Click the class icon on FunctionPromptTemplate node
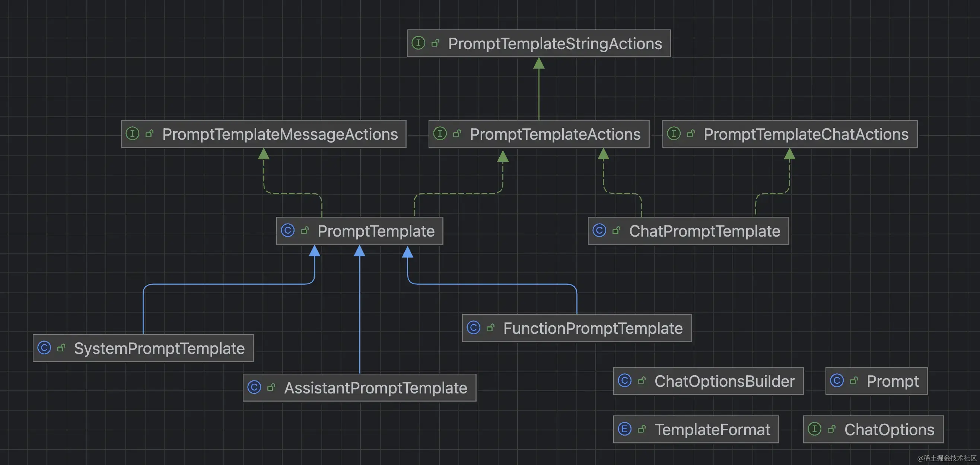Viewport: 980px width, 465px height. [473, 327]
